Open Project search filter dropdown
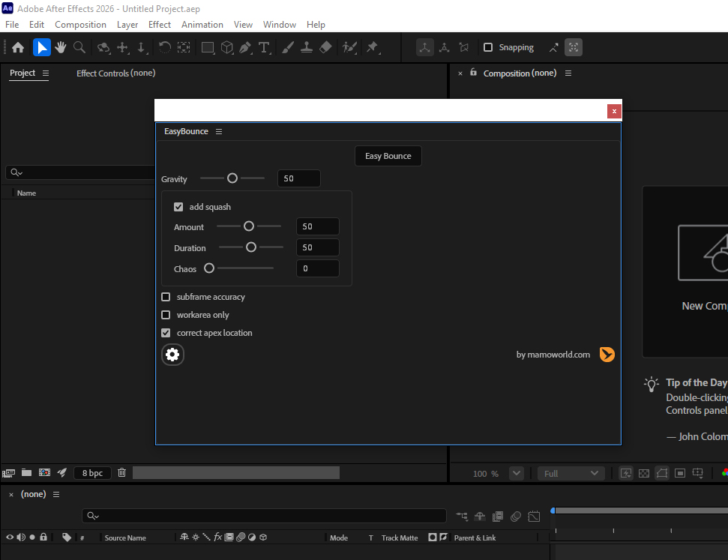Screen dimensions: 728x560 [x=16, y=172]
